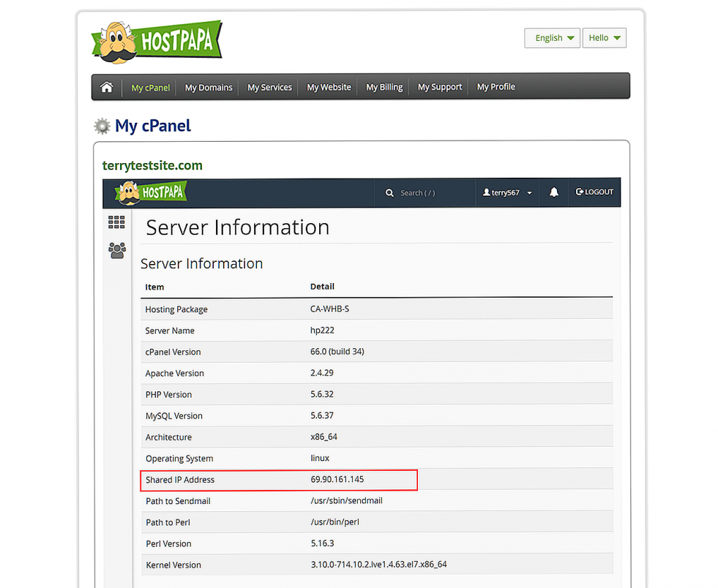Open the My Services tab
This screenshot has width=718, height=588.
coord(269,87)
